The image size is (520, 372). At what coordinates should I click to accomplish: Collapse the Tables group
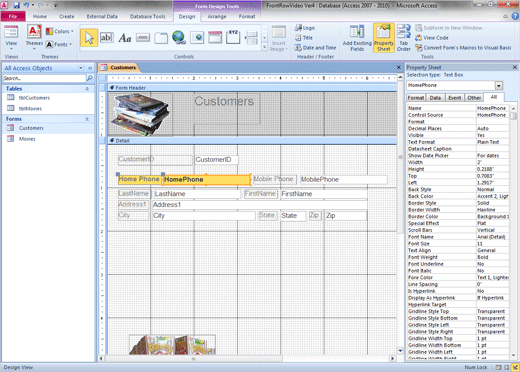tap(87, 89)
